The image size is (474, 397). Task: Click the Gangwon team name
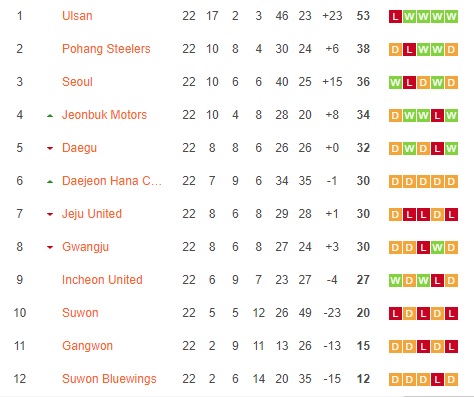(87, 346)
